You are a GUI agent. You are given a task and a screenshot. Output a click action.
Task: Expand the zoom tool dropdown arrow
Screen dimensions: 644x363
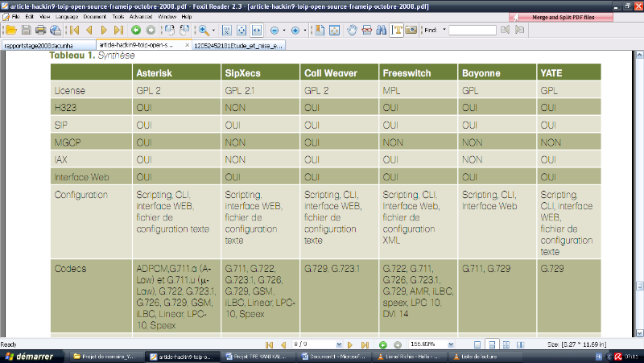[x=214, y=30]
